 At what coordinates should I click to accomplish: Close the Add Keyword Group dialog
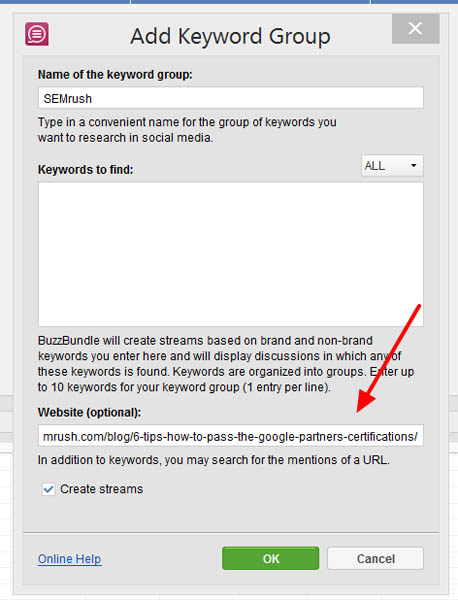415,28
